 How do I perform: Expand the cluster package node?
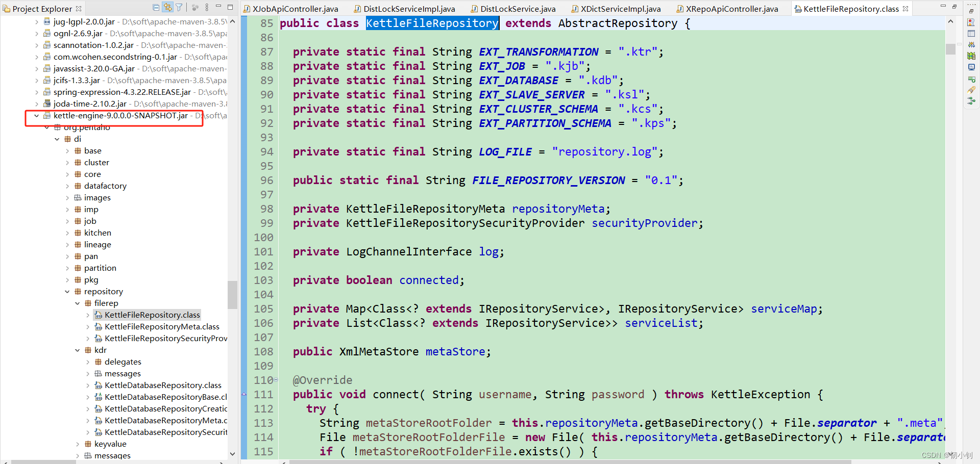[x=67, y=163]
